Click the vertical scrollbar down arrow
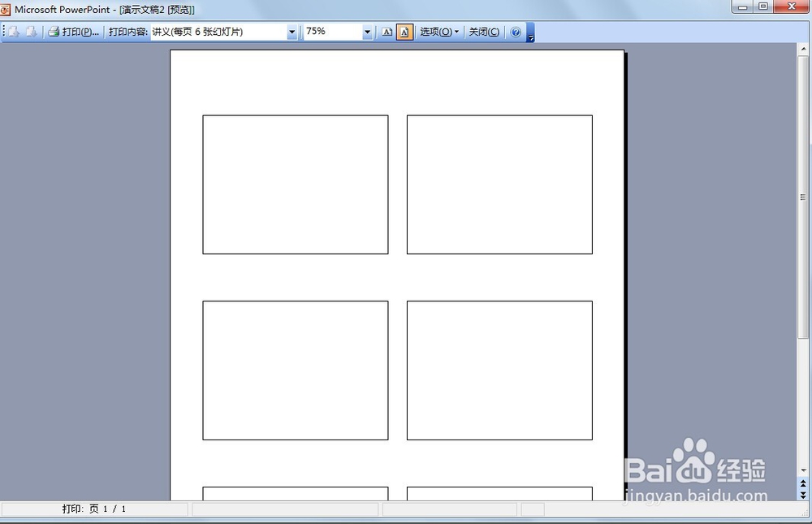Screen dimensions: 812x524 coord(803,470)
